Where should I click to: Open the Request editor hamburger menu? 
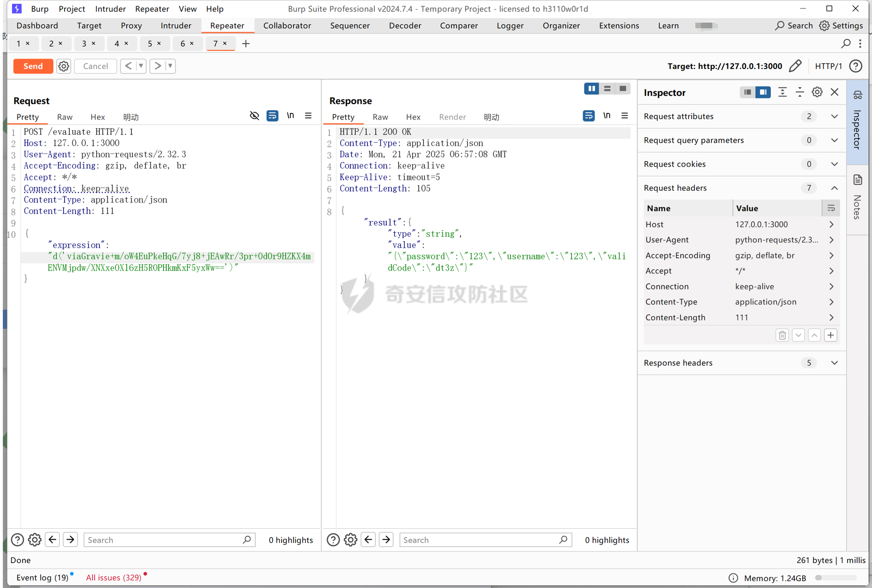coord(308,116)
